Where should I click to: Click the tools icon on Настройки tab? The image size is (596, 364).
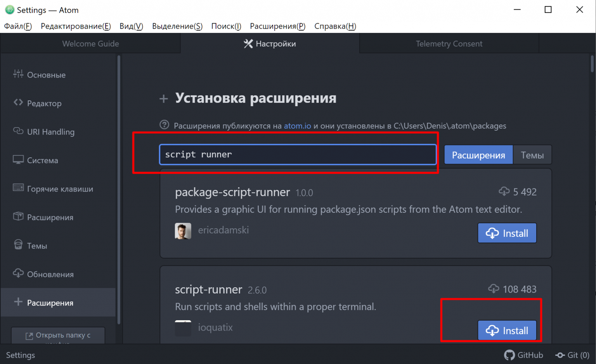[248, 44]
